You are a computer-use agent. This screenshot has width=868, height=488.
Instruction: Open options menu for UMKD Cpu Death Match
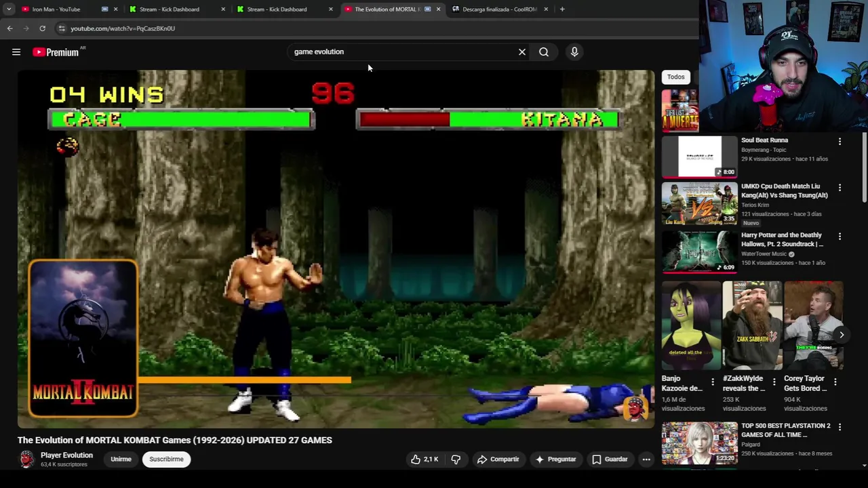(840, 187)
